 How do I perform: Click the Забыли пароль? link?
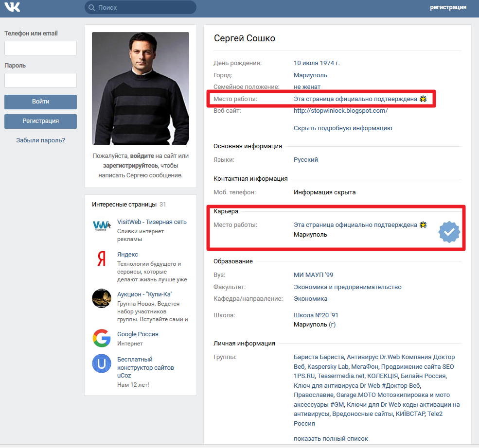coord(40,140)
